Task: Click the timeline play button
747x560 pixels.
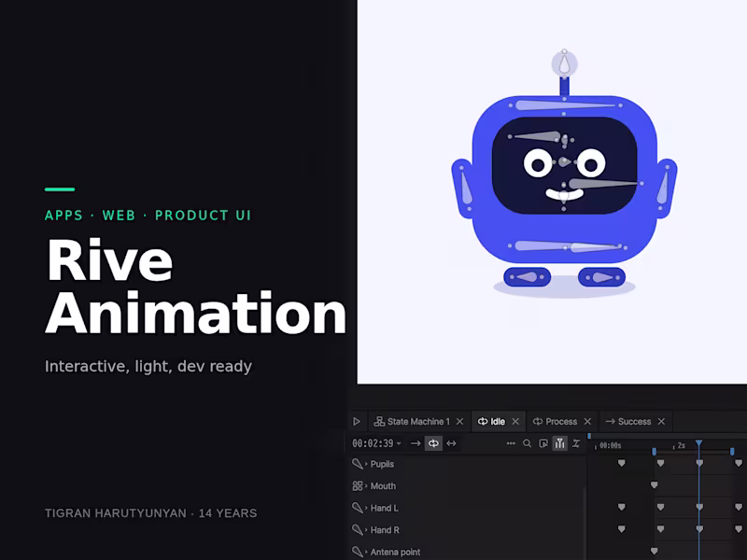Action: point(357,422)
